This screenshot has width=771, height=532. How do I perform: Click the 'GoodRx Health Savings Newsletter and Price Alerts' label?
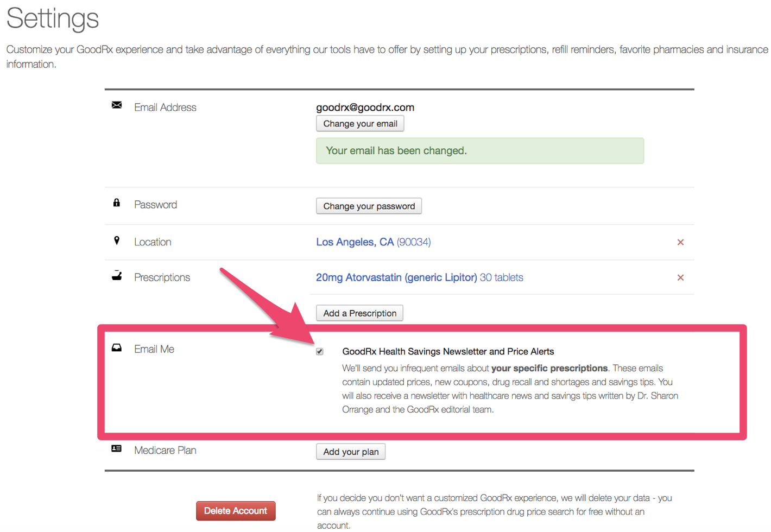(448, 352)
